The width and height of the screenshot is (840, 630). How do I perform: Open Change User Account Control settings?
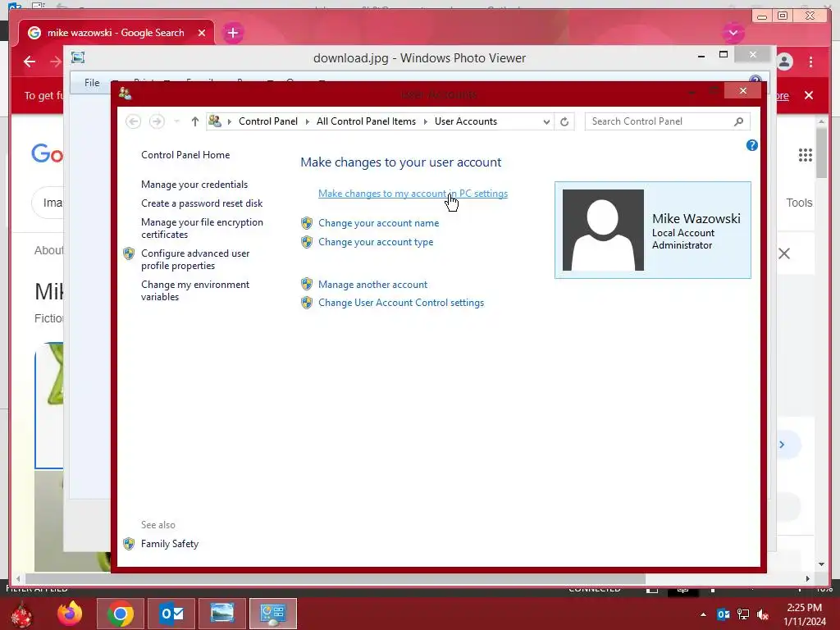(x=401, y=303)
